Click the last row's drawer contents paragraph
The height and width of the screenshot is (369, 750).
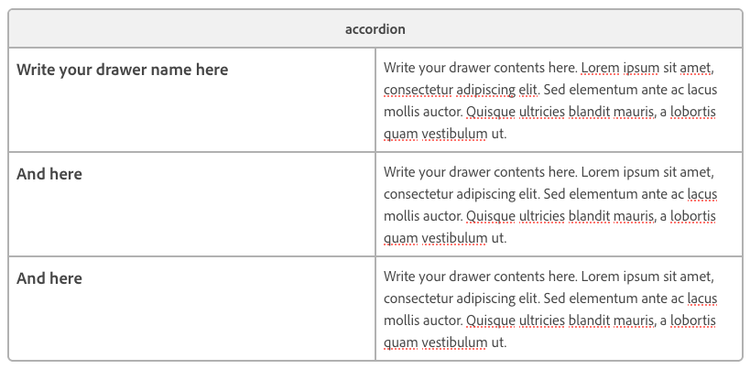550,309
